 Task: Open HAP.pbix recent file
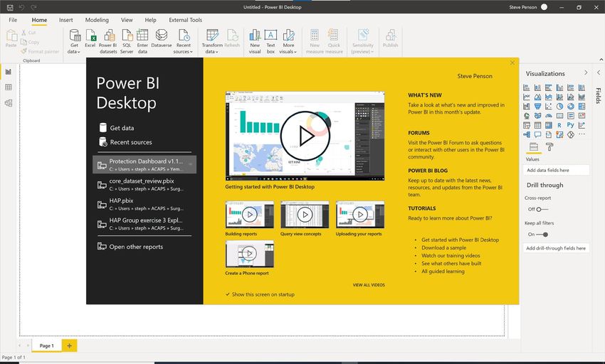pyautogui.click(x=144, y=204)
